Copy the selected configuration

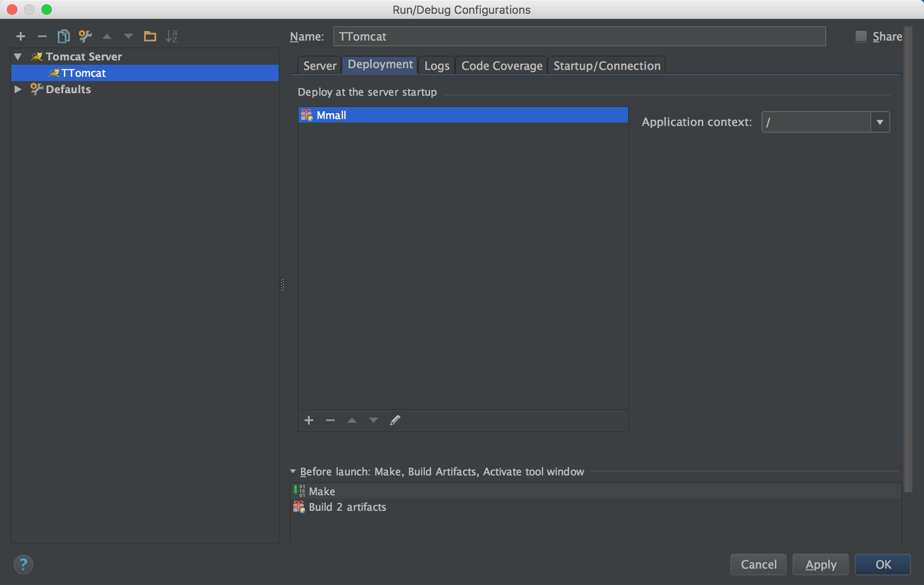point(63,37)
